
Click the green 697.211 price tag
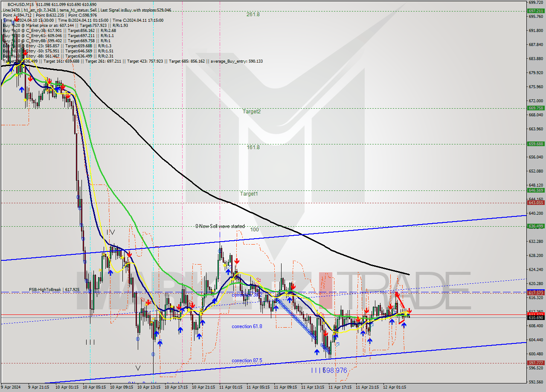tap(535, 11)
